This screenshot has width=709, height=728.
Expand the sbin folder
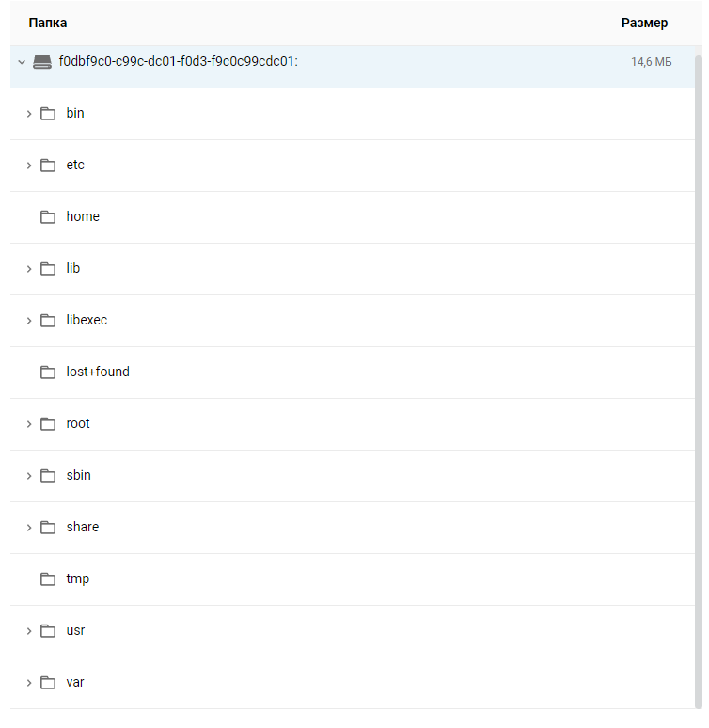(x=29, y=476)
